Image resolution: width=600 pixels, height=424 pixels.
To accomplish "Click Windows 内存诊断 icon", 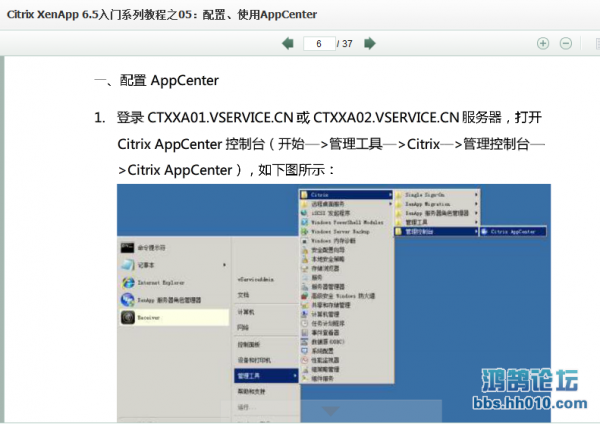I will point(305,241).
